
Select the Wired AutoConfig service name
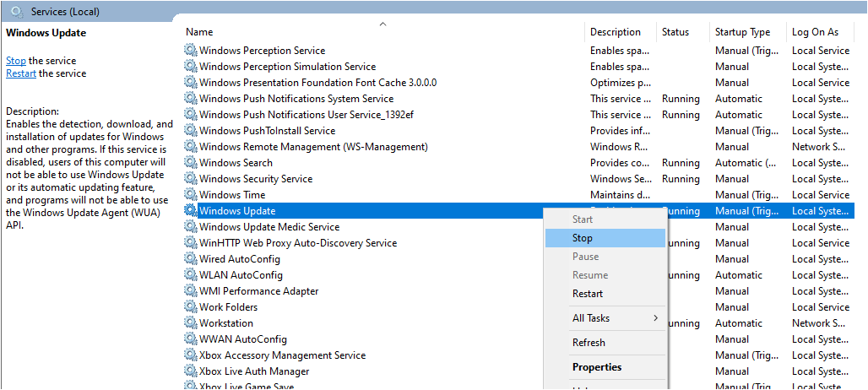pyautogui.click(x=240, y=259)
